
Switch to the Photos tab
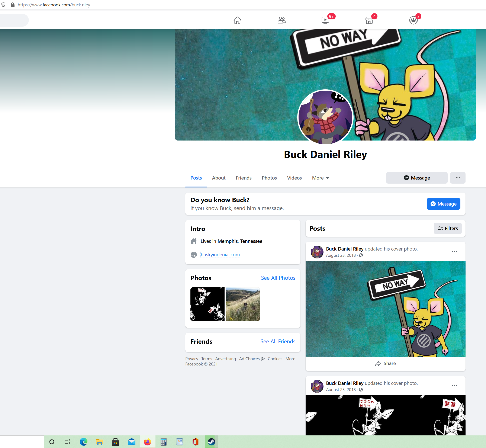pyautogui.click(x=269, y=178)
